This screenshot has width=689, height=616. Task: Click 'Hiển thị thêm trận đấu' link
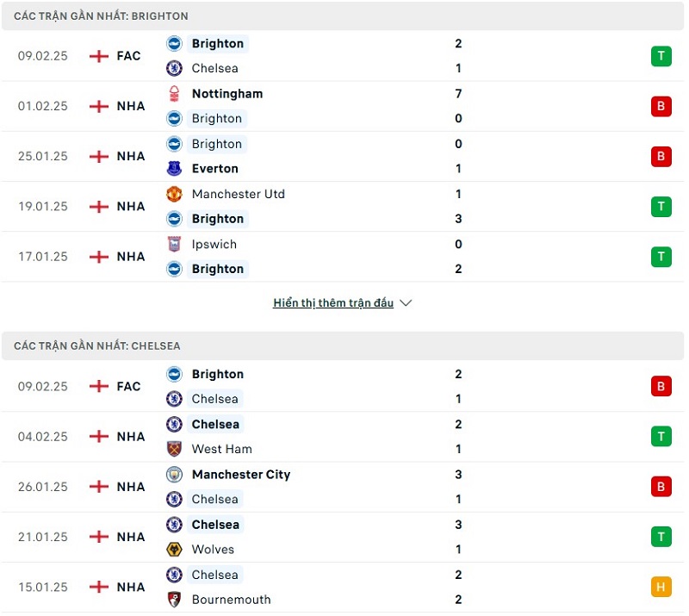(x=333, y=303)
